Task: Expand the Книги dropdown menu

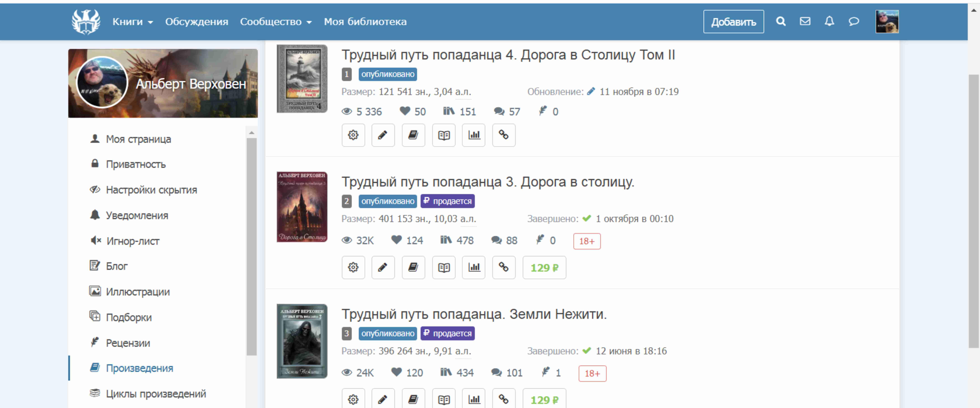Action: [133, 22]
